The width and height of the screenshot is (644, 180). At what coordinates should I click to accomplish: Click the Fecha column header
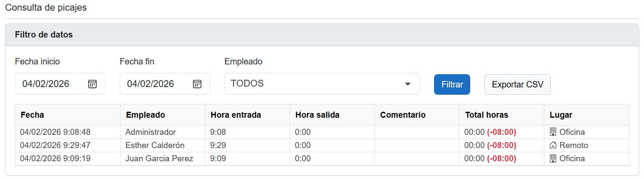[x=32, y=115]
